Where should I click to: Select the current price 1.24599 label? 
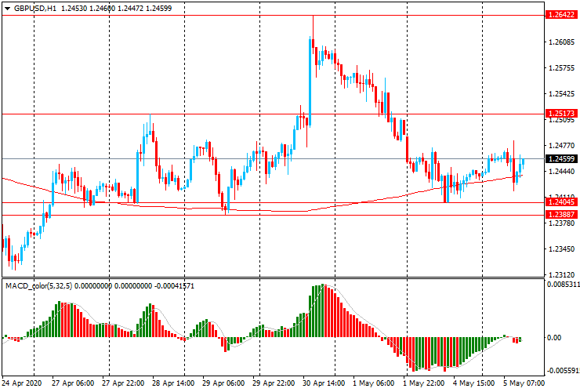click(561, 159)
